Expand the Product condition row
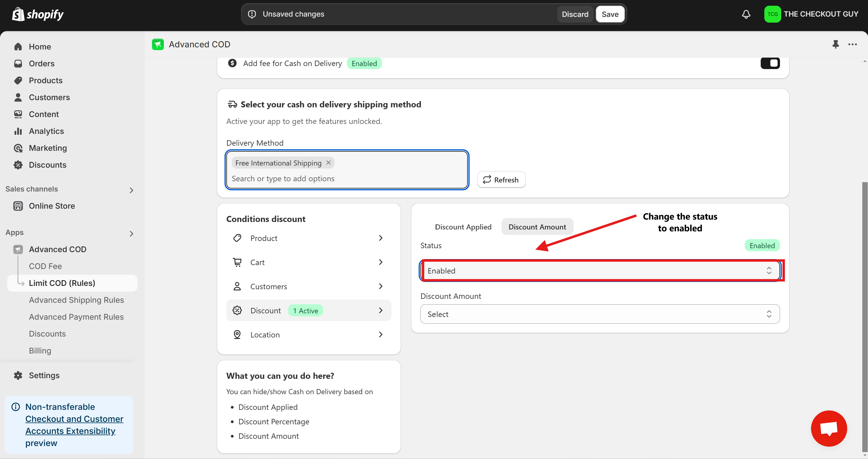The height and width of the screenshot is (459, 868). click(x=309, y=238)
